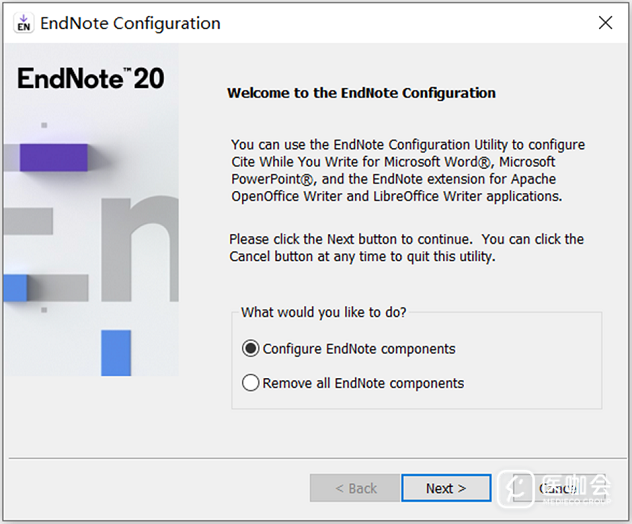The height and width of the screenshot is (524, 632).
Task: Click the 'Please click the Next button' paragraph
Action: 406,248
